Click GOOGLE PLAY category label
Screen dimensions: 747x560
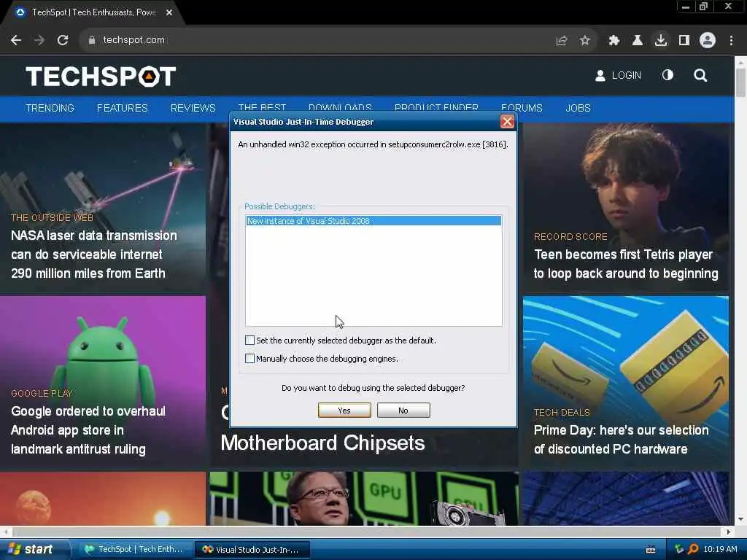tap(42, 393)
